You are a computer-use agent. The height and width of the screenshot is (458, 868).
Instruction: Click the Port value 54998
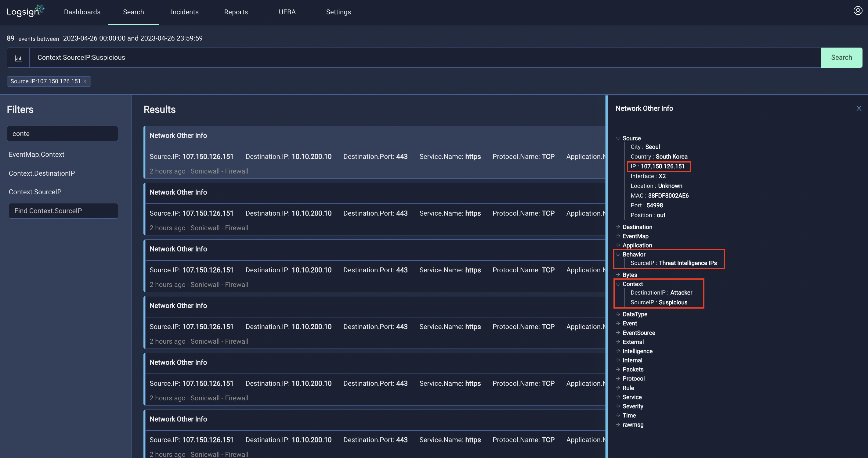(x=654, y=206)
